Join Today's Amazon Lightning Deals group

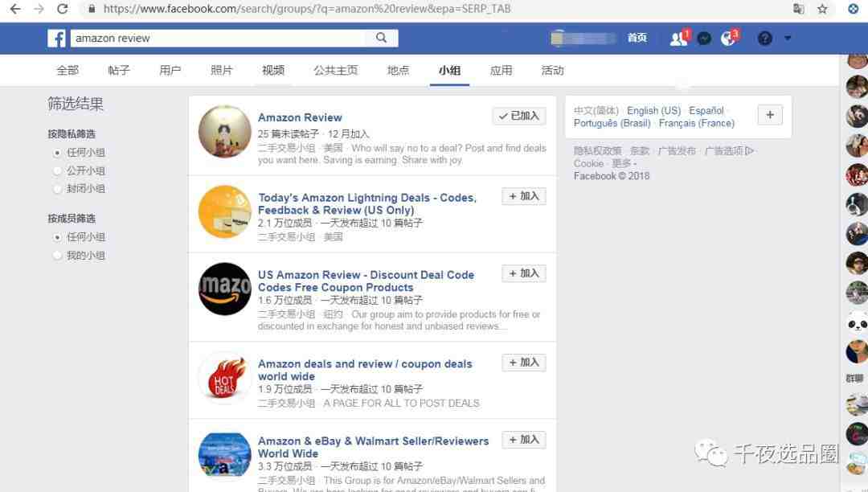point(524,196)
